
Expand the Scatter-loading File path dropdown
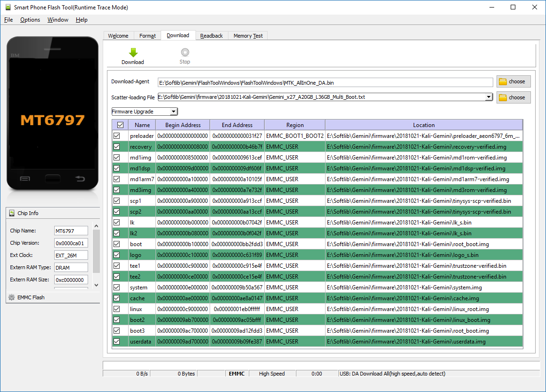coord(489,97)
